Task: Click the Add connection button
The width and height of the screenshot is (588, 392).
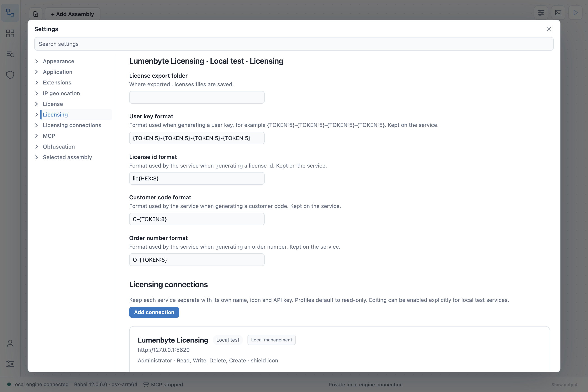Action: point(154,312)
